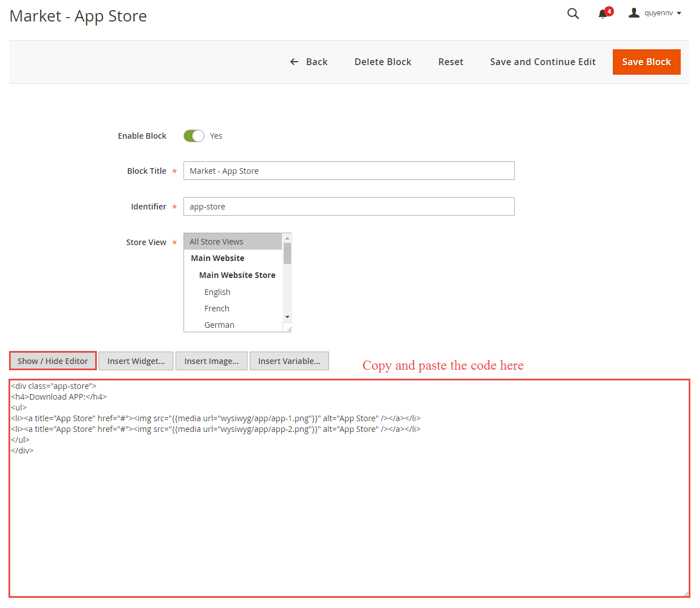Click Save and Continue Edit

pos(543,62)
